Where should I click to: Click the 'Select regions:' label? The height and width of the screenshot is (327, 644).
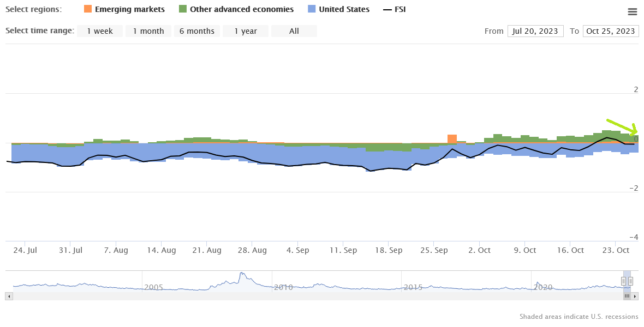(33, 9)
